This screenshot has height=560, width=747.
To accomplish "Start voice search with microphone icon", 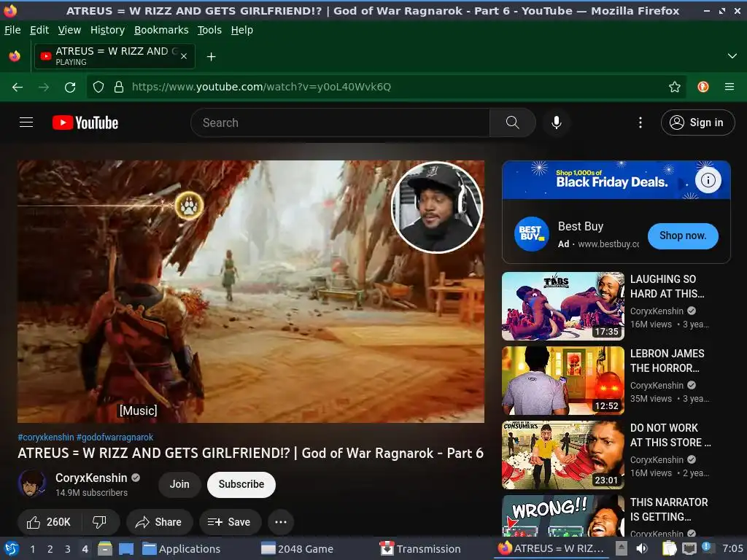I will 556,122.
